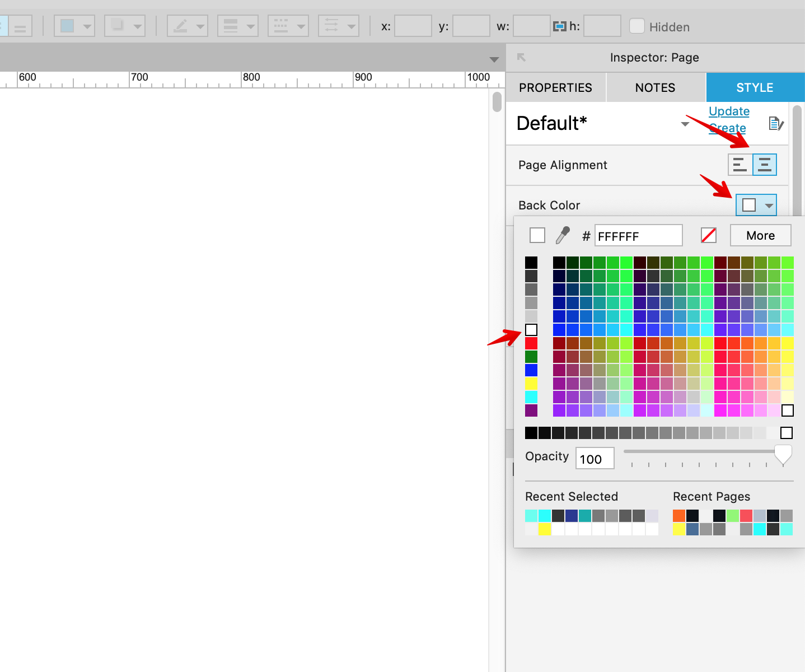Pick yellow in the basic colors column
Viewport: 805px width, 672px height.
531,384
